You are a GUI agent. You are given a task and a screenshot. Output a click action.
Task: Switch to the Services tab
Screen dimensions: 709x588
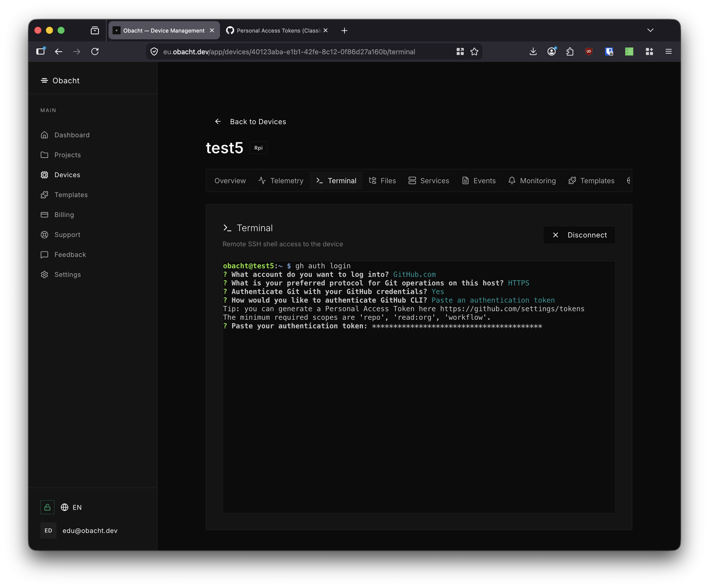pyautogui.click(x=429, y=181)
